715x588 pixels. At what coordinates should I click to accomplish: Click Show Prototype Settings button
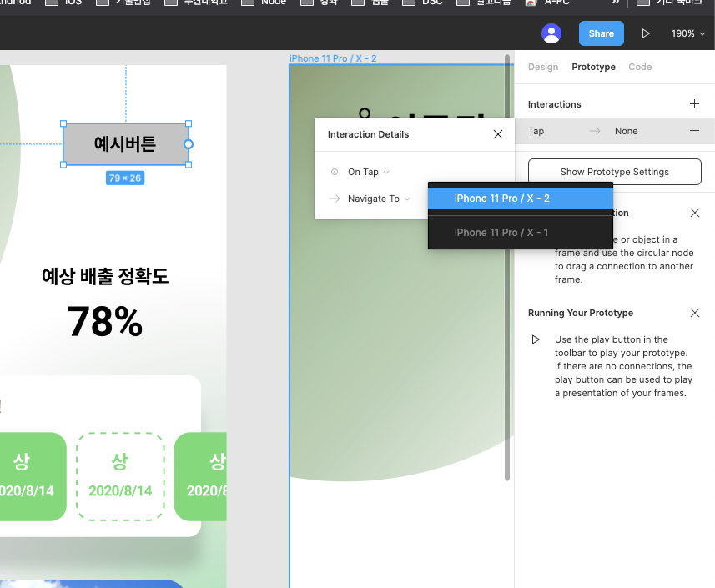(x=614, y=172)
